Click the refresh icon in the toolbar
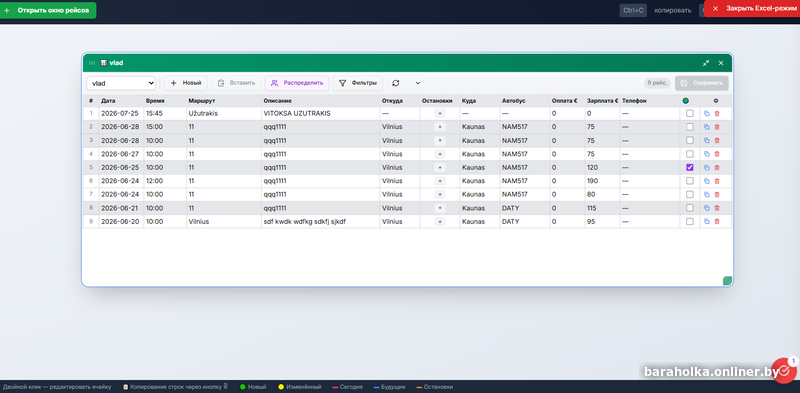The width and height of the screenshot is (800, 393). point(395,83)
